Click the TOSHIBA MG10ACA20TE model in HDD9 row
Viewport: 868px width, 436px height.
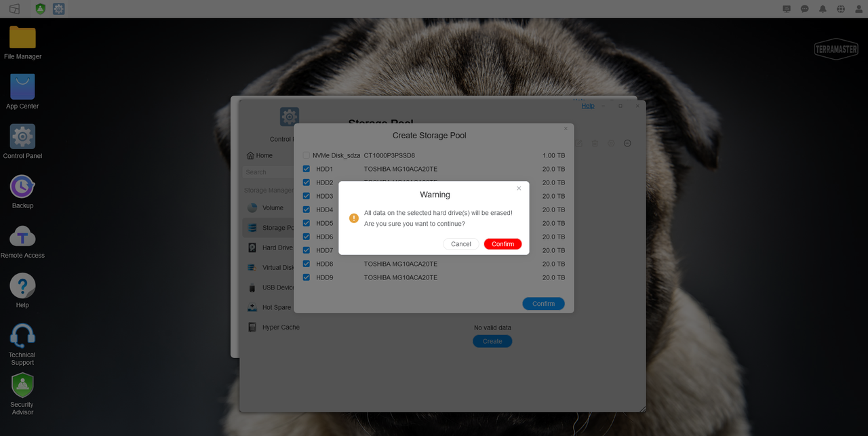pos(401,277)
